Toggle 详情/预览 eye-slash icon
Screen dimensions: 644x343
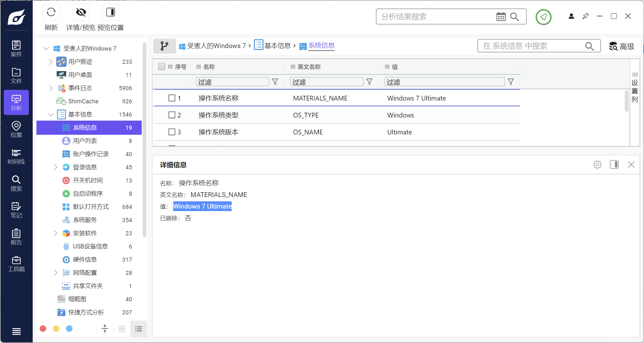(x=81, y=12)
